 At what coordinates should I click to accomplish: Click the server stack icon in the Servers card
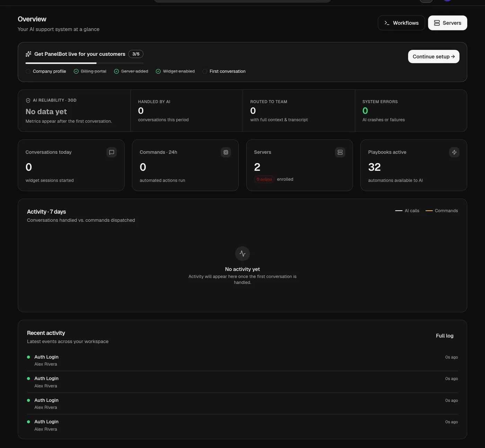340,152
